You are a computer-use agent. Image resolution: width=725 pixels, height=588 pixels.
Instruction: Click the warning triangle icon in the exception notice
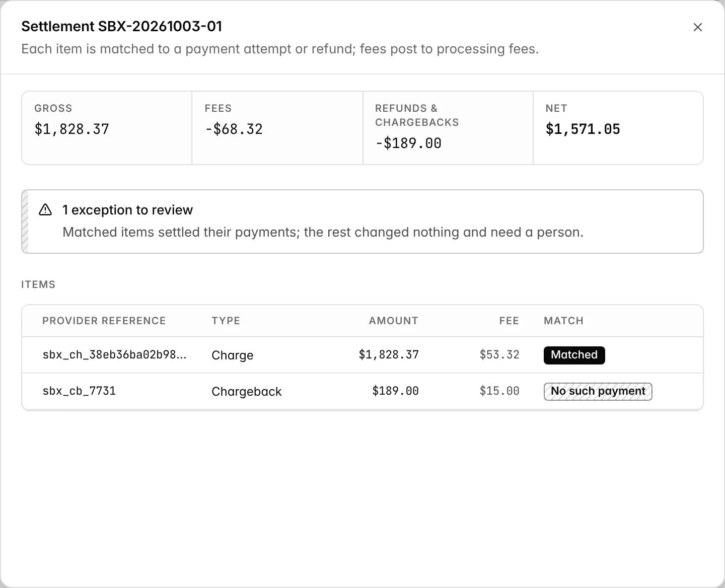[x=45, y=210]
